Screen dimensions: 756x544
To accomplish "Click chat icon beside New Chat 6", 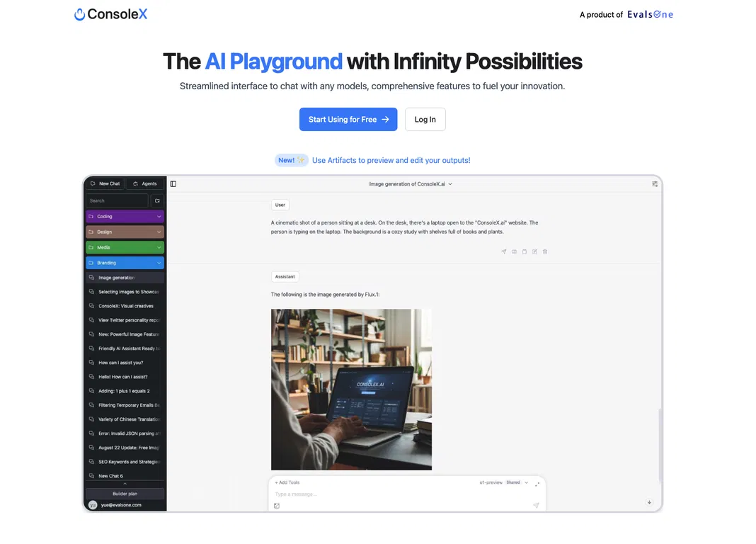I will tap(91, 475).
